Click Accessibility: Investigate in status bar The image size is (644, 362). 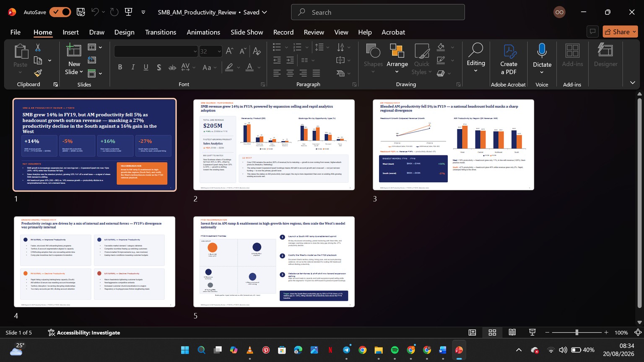(x=84, y=333)
